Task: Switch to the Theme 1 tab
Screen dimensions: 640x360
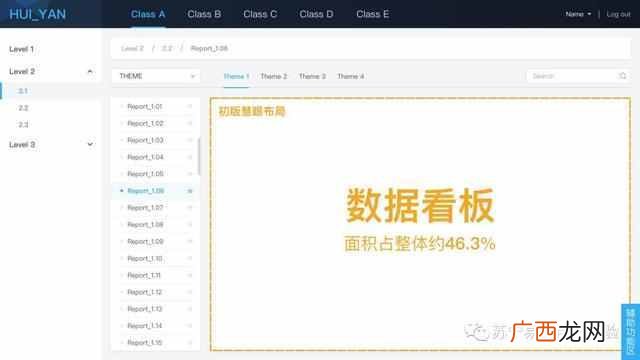Action: (x=236, y=76)
